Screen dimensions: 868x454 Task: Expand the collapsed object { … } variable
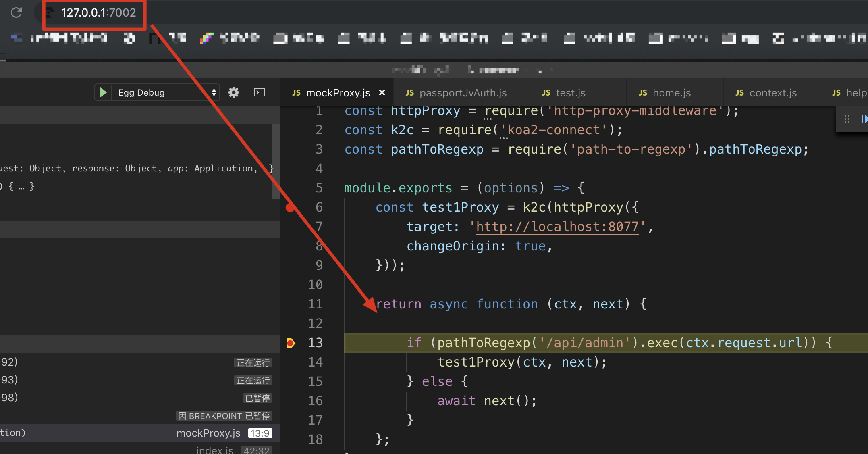click(x=21, y=186)
